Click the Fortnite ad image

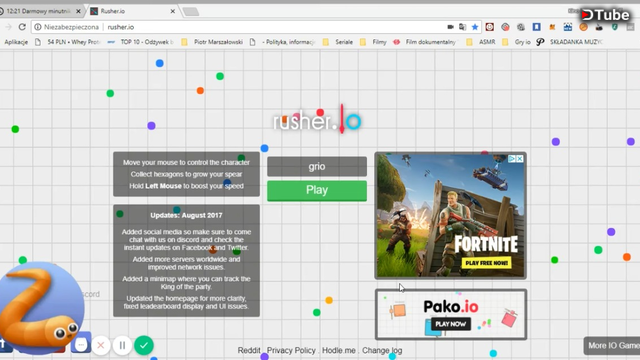[451, 216]
